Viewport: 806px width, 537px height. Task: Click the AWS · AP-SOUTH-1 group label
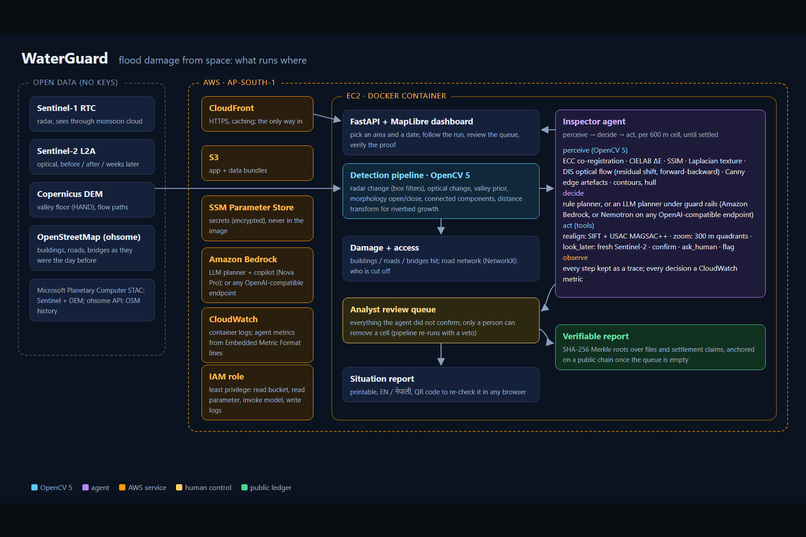point(239,82)
